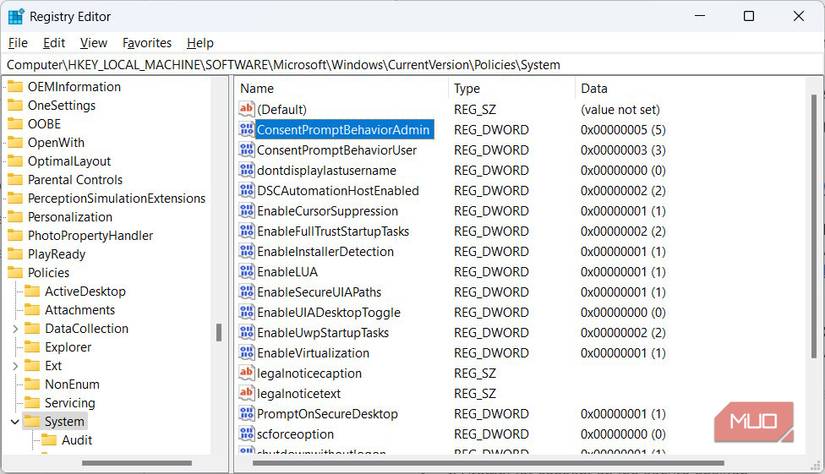Viewport: 825px width, 474px height.
Task: Select the scforceoption value name
Action: [x=295, y=434]
